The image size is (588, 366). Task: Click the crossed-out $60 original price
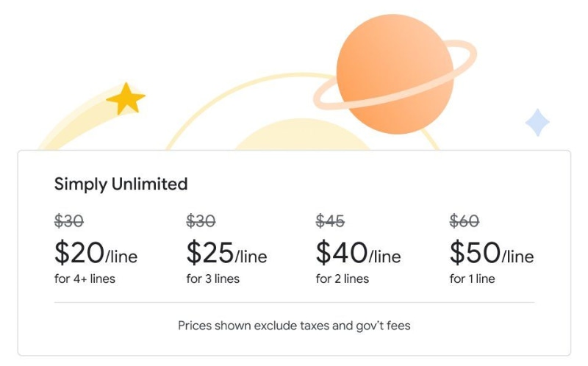pyautogui.click(x=464, y=220)
